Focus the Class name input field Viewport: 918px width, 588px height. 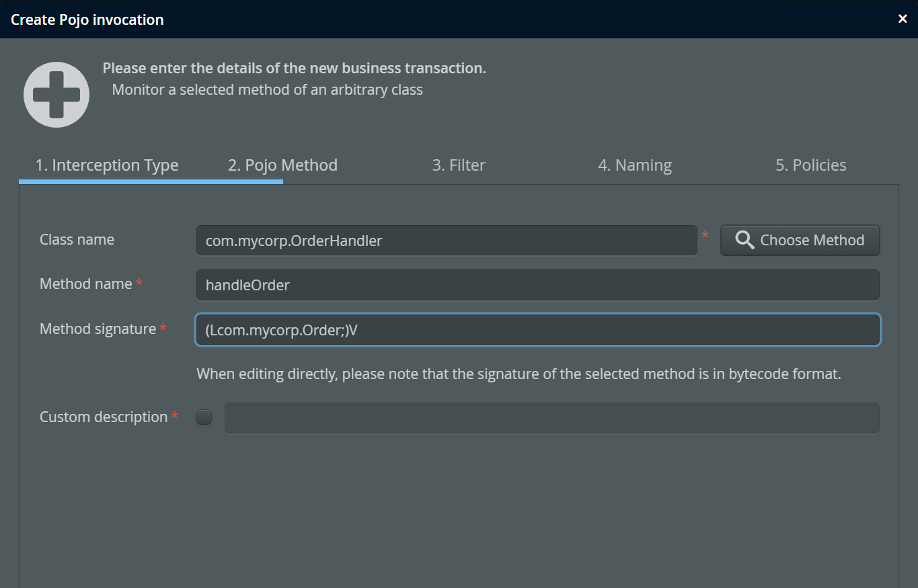click(x=447, y=241)
